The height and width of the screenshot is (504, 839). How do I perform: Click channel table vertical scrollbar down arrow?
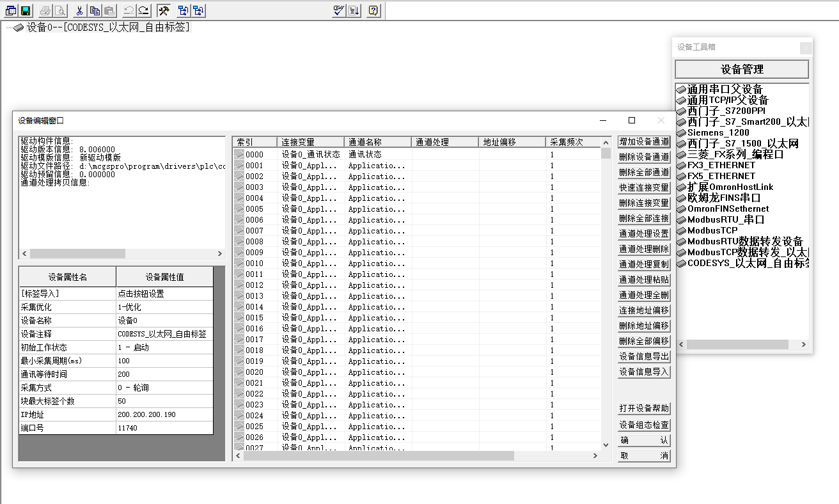click(606, 445)
